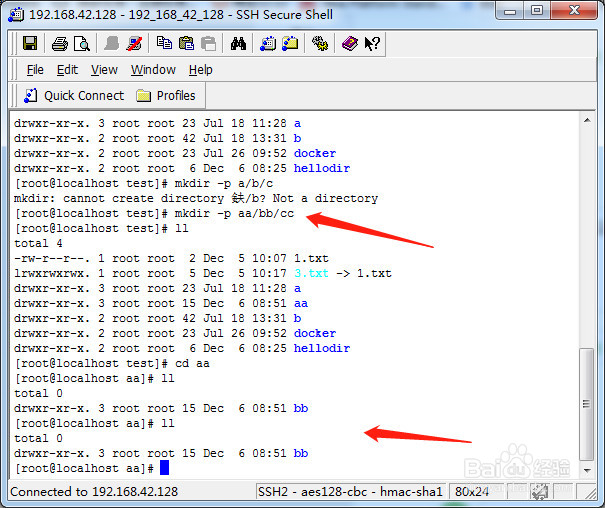The image size is (605, 508).
Task: Click the scrollbar down arrow
Action: point(587,470)
